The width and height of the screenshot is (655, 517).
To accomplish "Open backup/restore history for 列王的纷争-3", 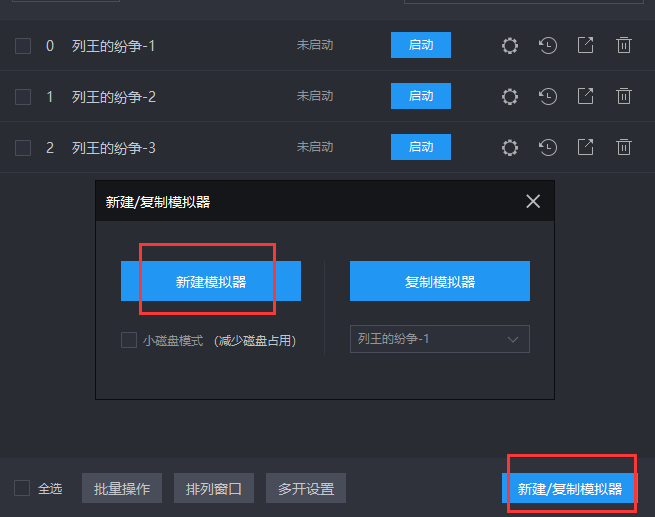I will click(548, 147).
